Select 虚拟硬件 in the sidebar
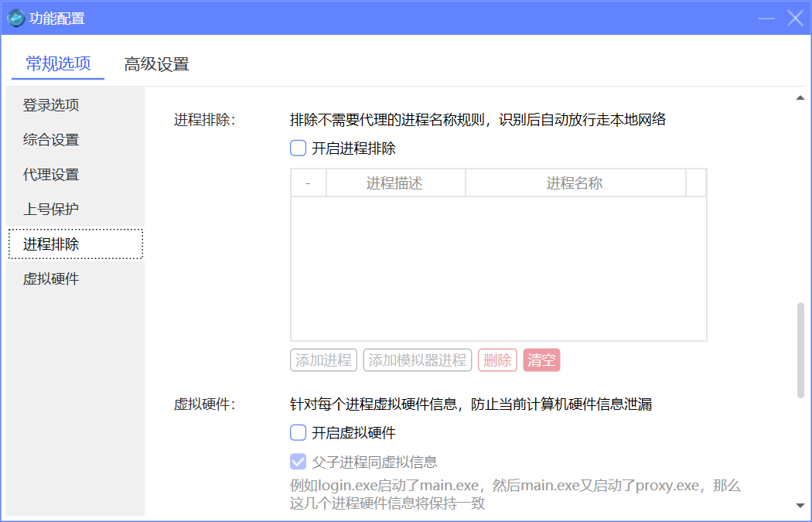 (x=51, y=279)
